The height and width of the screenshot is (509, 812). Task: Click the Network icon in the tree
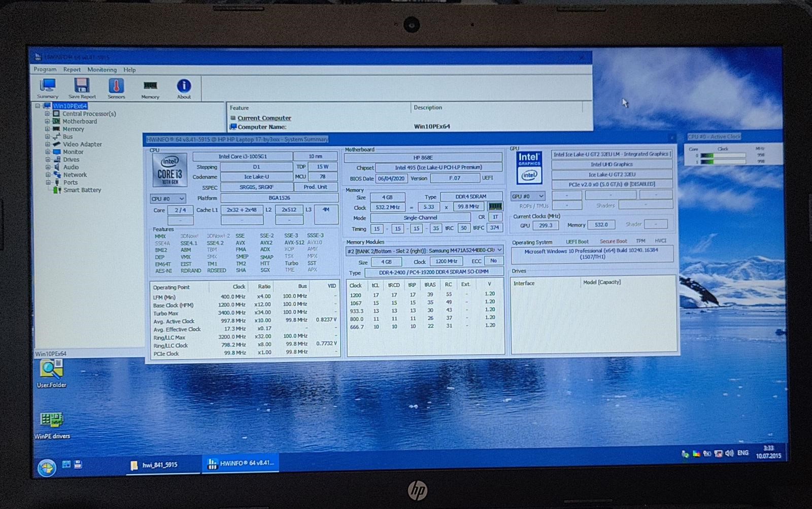(57, 175)
